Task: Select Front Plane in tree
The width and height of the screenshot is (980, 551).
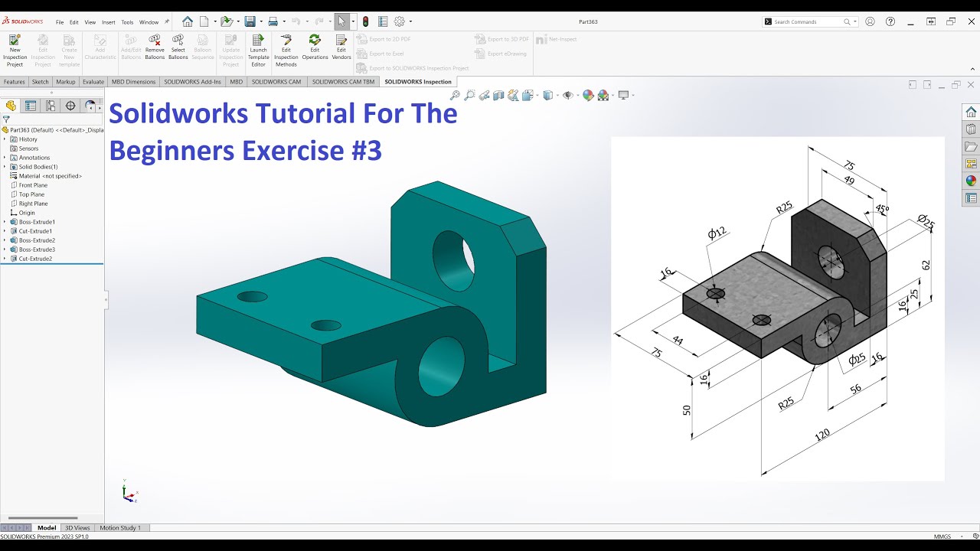Action: [33, 185]
